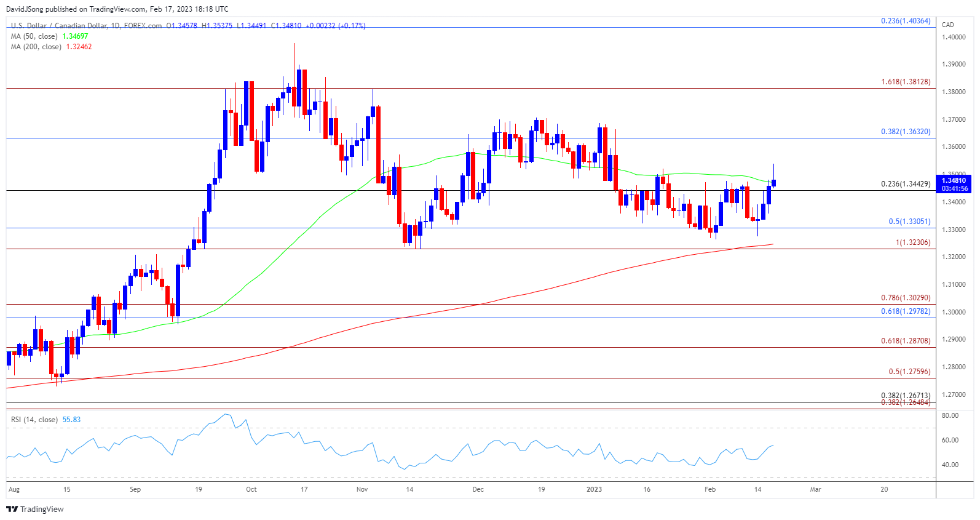Click the Mar marker on time axis
The width and height of the screenshot is (980, 520).
pos(815,490)
